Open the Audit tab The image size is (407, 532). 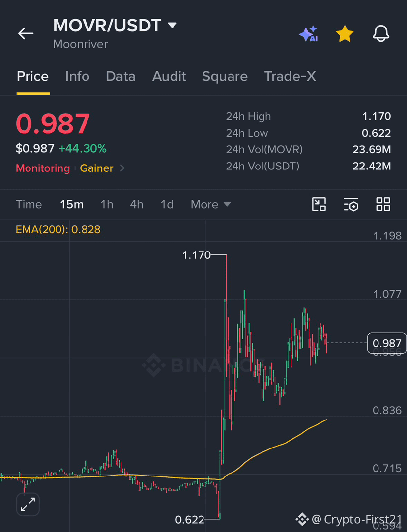(x=169, y=76)
